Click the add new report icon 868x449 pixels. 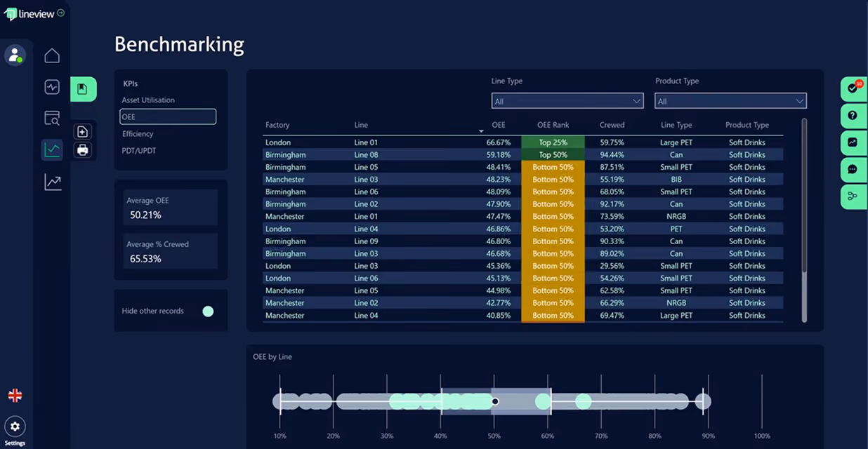click(x=83, y=132)
